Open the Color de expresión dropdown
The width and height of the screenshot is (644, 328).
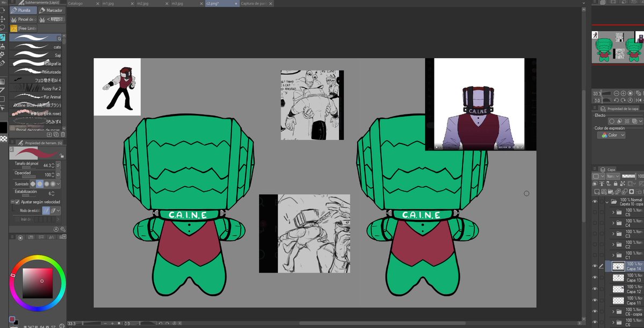tap(611, 135)
